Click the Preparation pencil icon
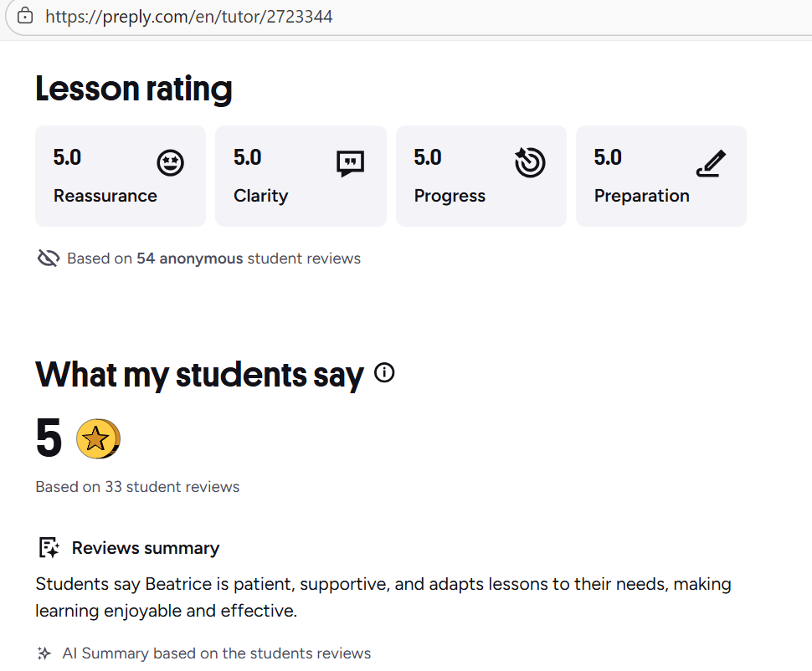812x671 pixels. click(x=711, y=164)
